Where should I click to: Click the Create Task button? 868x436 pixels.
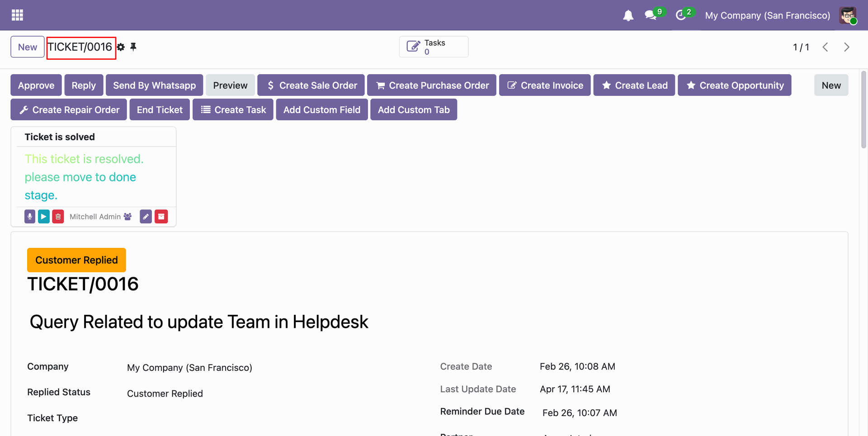point(233,109)
